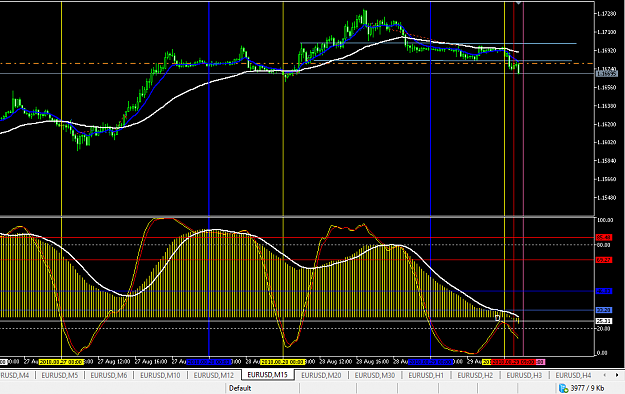Click the 28 Aug 16:00 time axis label

(372, 362)
